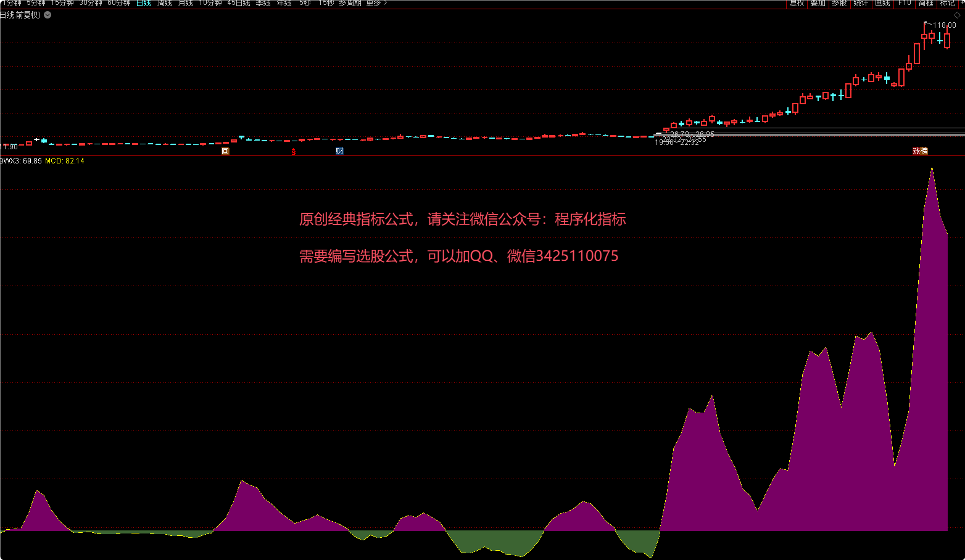Open the 复权 adjustment menu
965x560 pixels.
click(797, 3)
